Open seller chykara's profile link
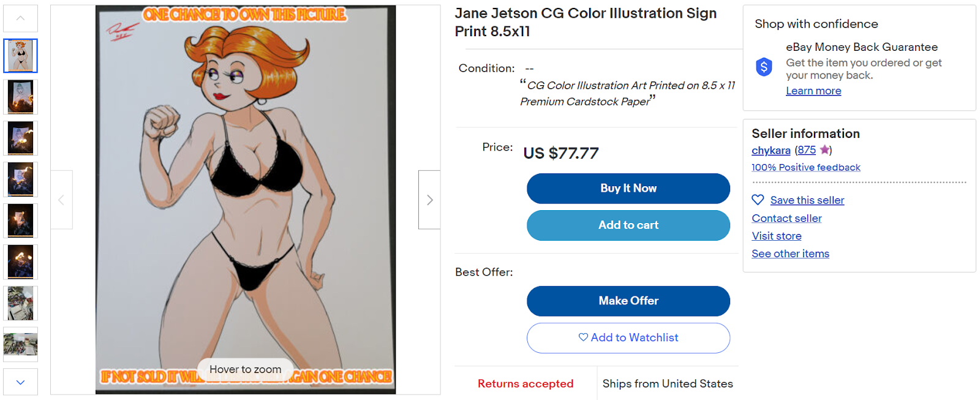The width and height of the screenshot is (980, 400). (x=771, y=150)
